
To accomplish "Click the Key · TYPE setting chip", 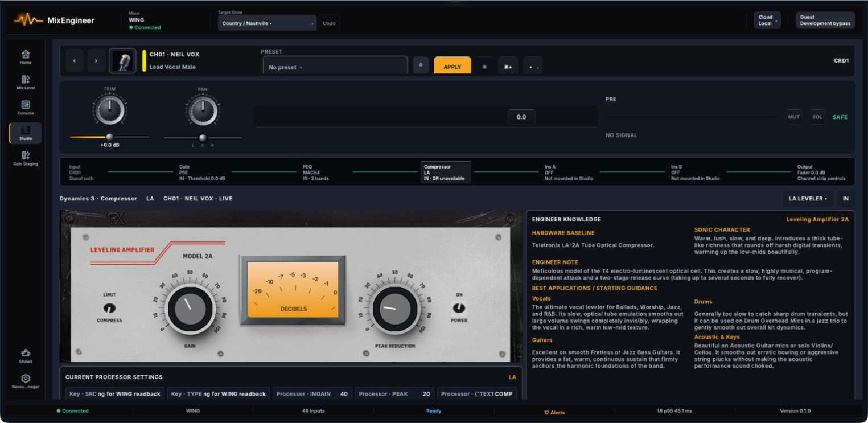I will pyautogui.click(x=219, y=393).
